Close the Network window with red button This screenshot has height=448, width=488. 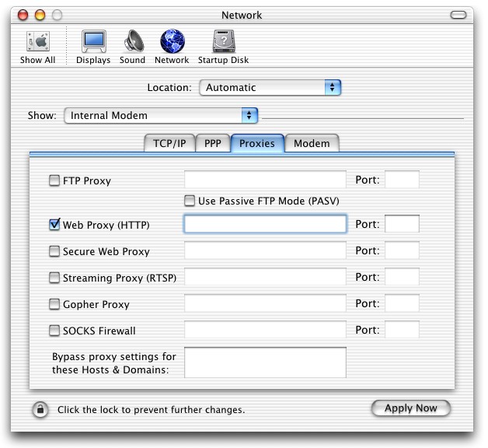pyautogui.click(x=23, y=15)
